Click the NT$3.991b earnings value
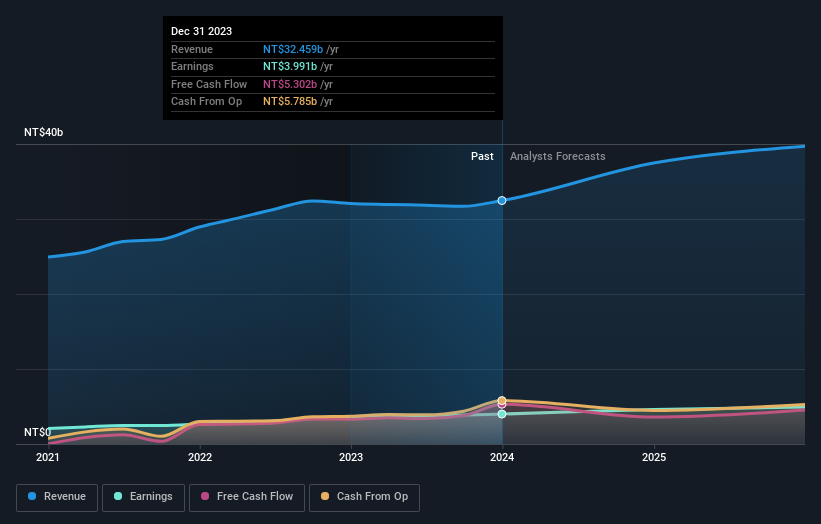This screenshot has height=524, width=821. coord(290,66)
